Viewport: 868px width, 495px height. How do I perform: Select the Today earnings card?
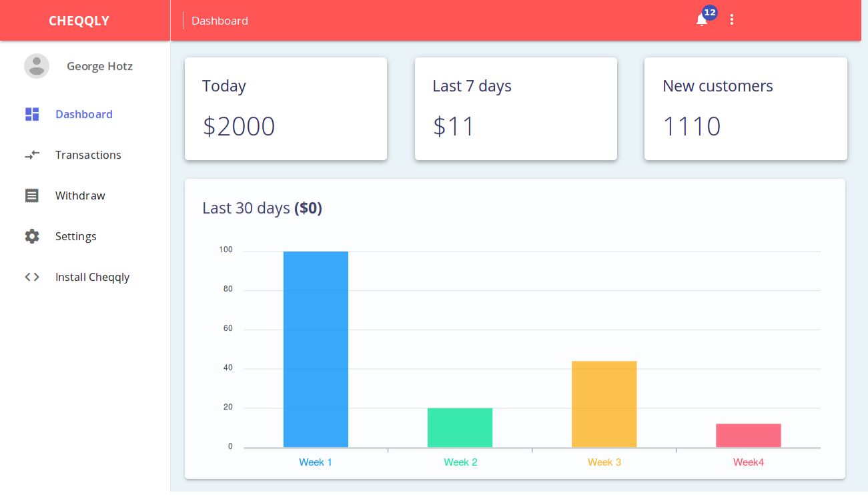coord(286,109)
